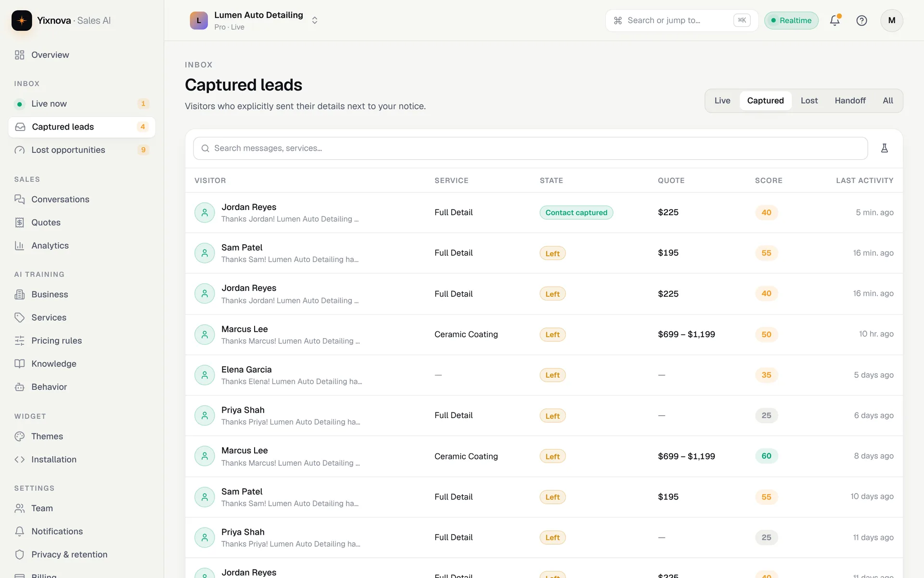Click the Behavior robot icon
The image size is (924, 578).
tap(19, 387)
